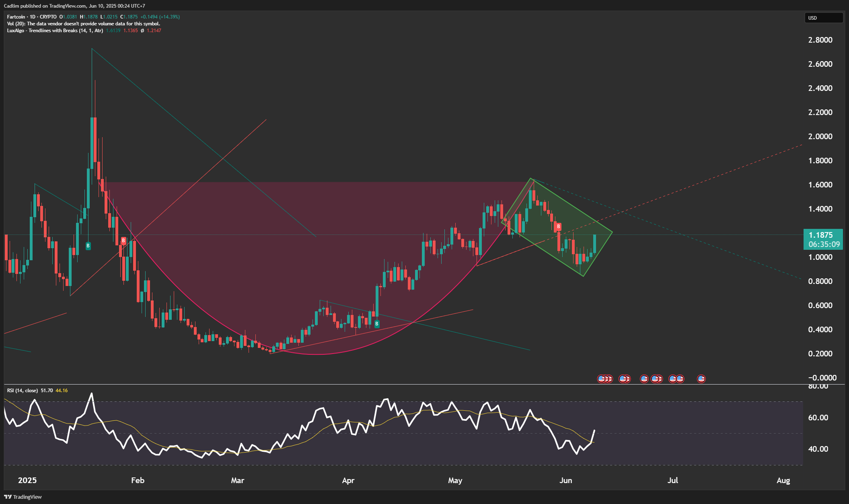Click the closing price value C1.1875
849x504 pixels.
coord(129,17)
